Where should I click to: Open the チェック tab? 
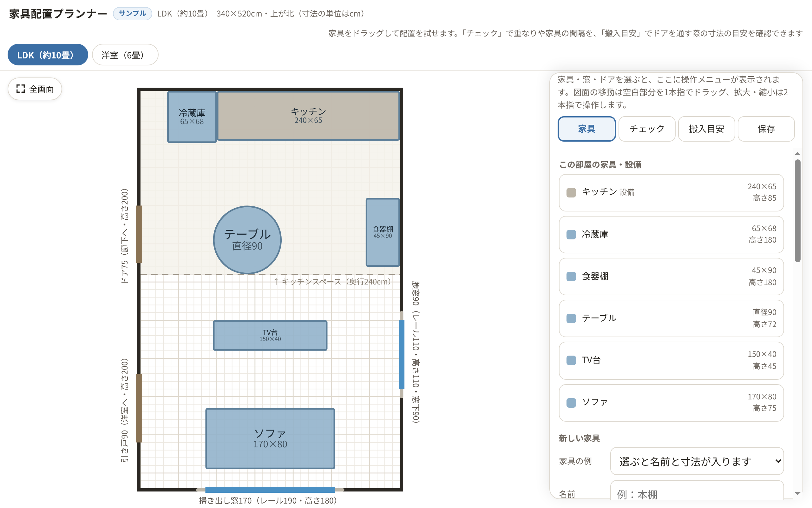tap(646, 129)
